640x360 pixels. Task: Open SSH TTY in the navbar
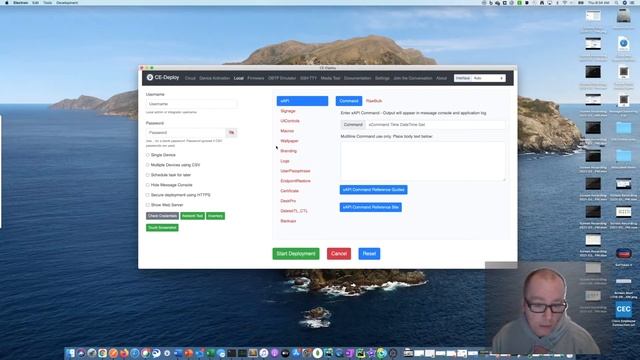pyautogui.click(x=308, y=78)
